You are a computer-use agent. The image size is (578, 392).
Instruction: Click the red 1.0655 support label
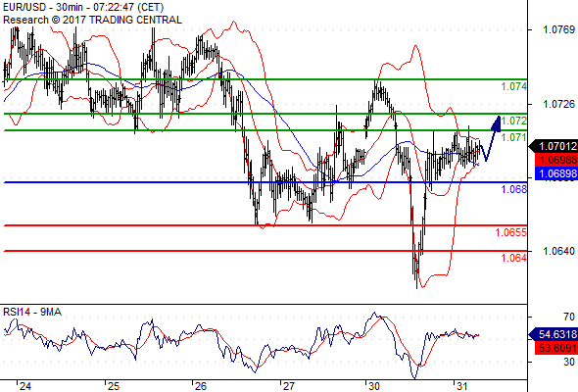511,232
